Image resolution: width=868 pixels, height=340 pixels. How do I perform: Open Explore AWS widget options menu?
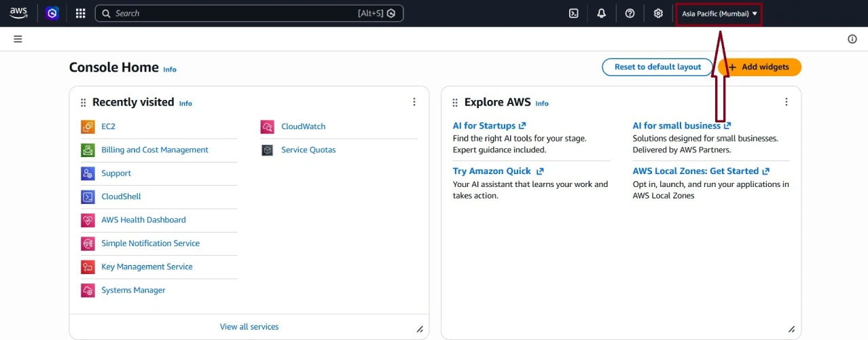786,102
